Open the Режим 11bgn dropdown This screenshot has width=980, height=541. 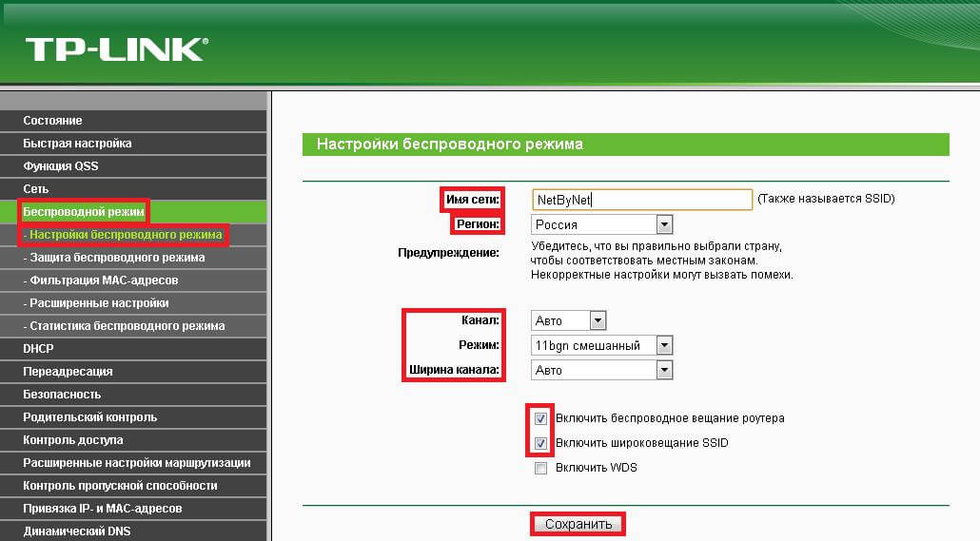point(601,345)
